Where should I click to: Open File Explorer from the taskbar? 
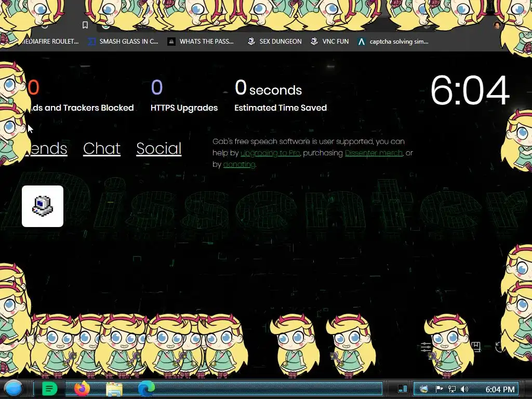114,389
